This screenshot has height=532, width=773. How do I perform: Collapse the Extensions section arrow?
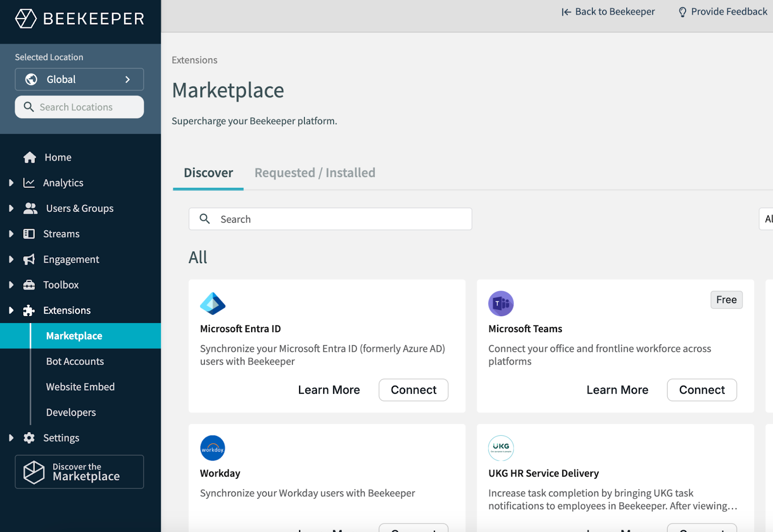(x=11, y=310)
